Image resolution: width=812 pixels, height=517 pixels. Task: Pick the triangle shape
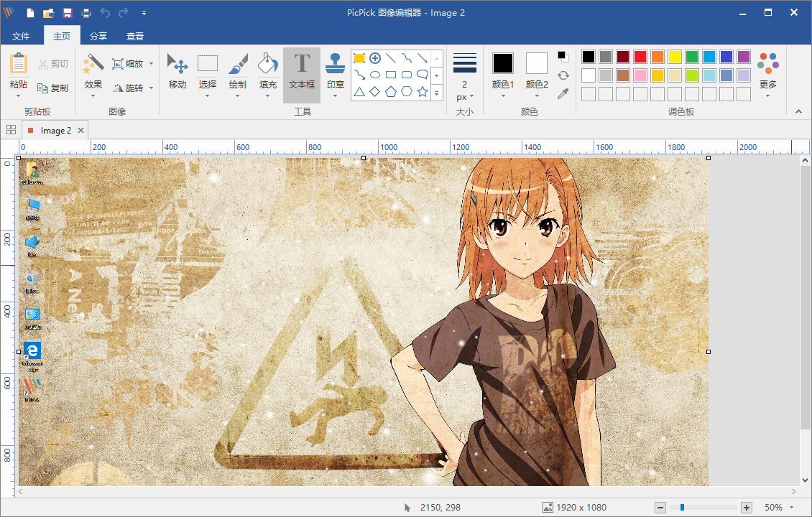click(x=359, y=92)
